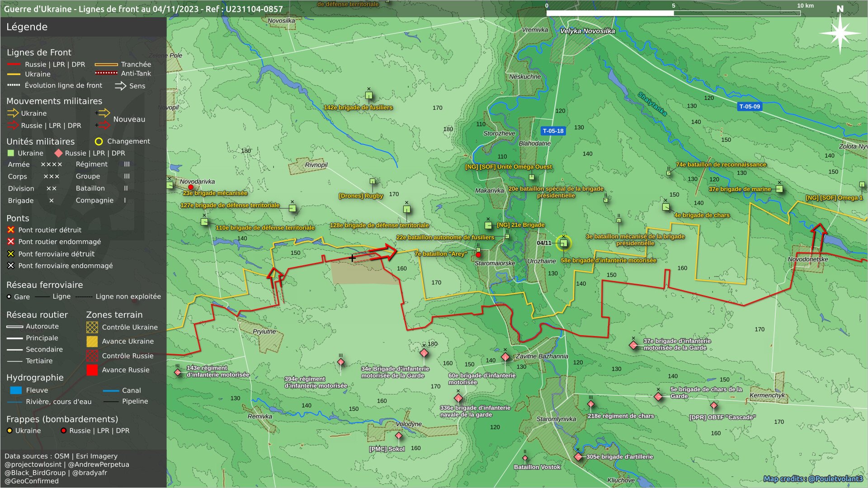The width and height of the screenshot is (868, 488).
Task: Click the Staromaiorske town label
Action: pos(495,263)
